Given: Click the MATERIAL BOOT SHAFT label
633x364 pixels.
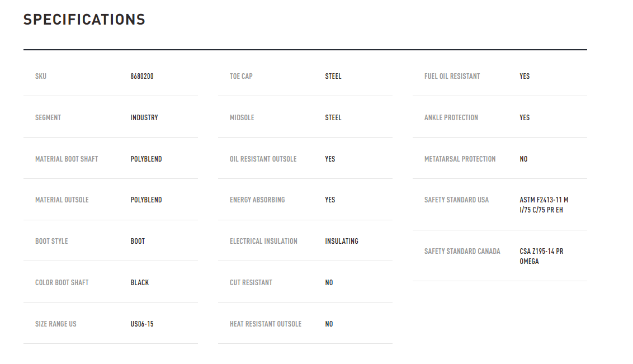Looking at the screenshot, I should (67, 159).
